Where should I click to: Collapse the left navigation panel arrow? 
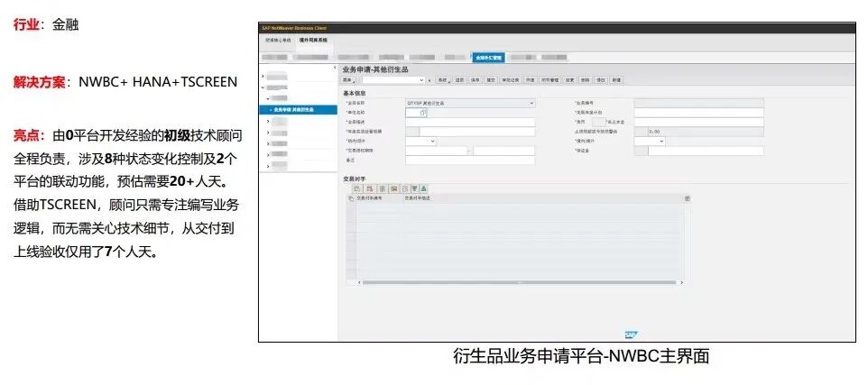(x=335, y=68)
